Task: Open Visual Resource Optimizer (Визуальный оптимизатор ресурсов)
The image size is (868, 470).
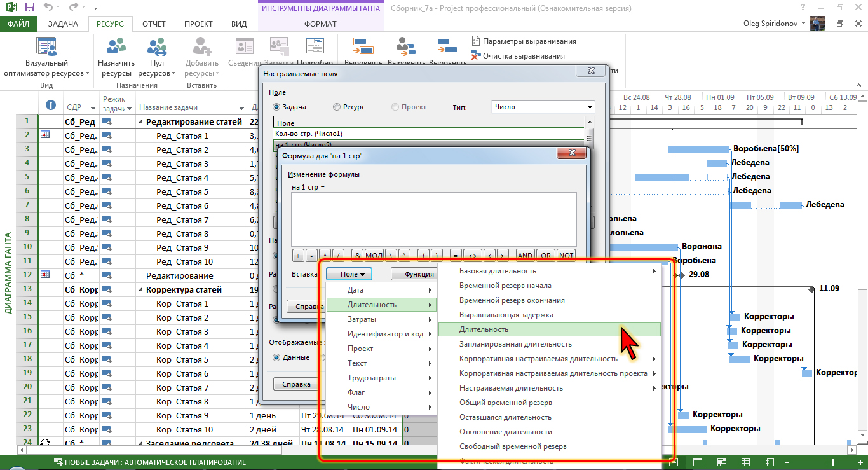Action: (x=46, y=57)
